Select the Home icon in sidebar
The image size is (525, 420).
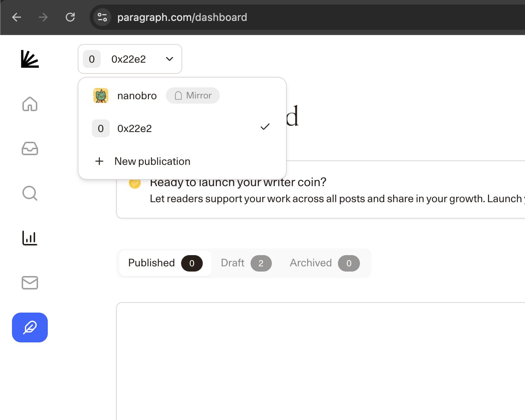click(29, 104)
